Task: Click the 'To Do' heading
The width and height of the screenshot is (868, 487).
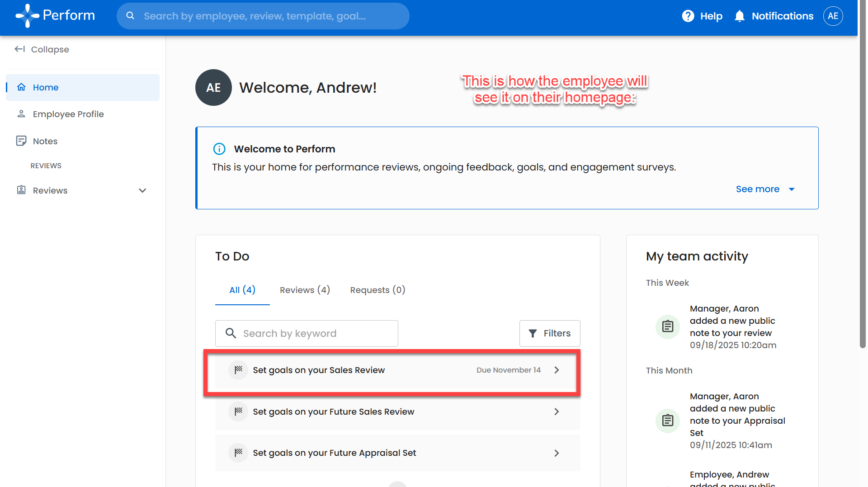Action: [x=232, y=256]
